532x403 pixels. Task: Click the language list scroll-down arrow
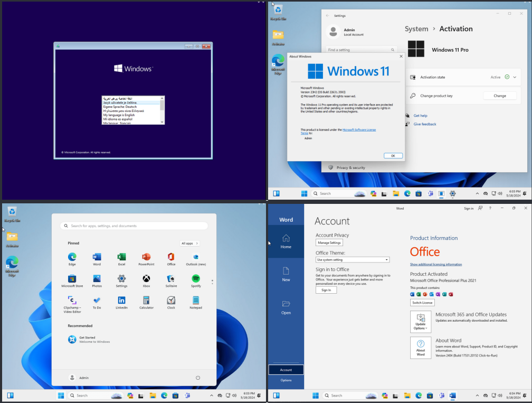pyautogui.click(x=162, y=122)
